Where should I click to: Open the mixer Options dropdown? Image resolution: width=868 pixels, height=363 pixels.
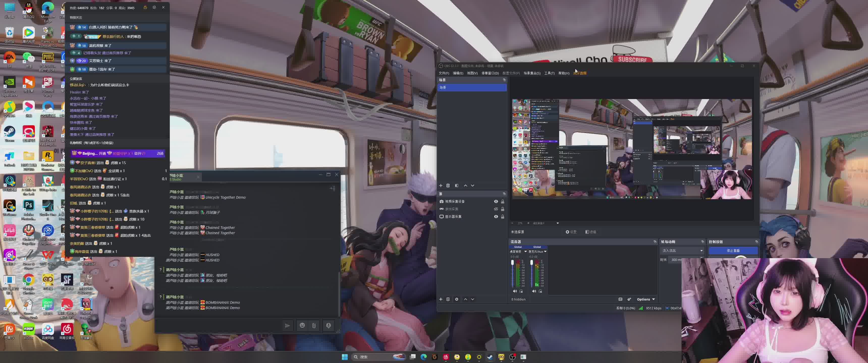tap(646, 299)
